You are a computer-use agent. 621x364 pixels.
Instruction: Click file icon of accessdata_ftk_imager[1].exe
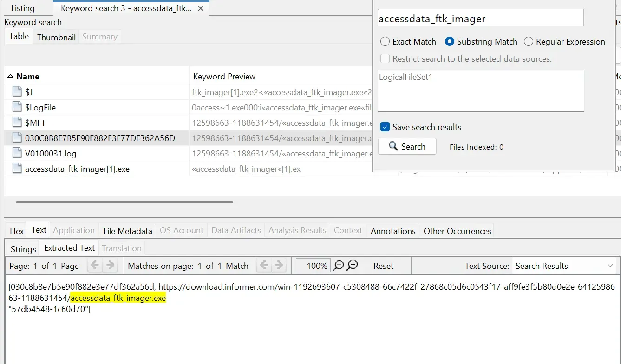(17, 169)
